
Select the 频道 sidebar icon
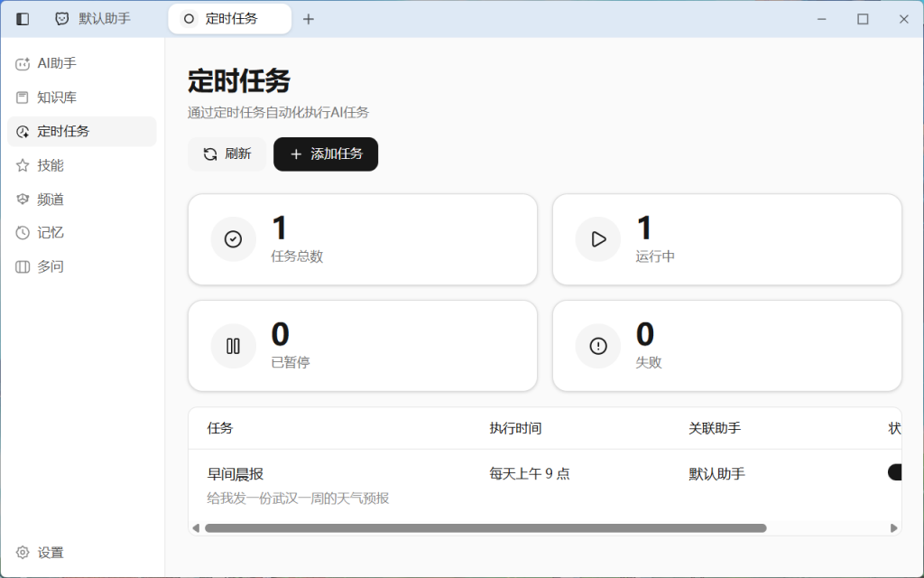(x=22, y=199)
